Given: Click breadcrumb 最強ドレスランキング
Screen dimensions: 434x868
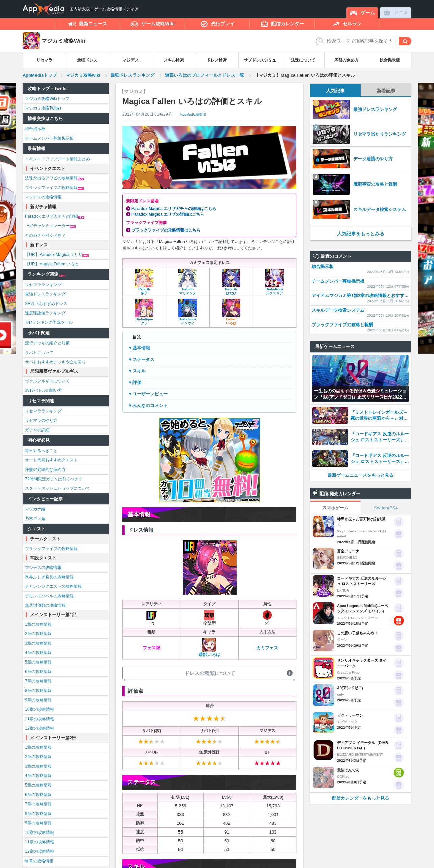Looking at the screenshot, I should pos(132,75).
